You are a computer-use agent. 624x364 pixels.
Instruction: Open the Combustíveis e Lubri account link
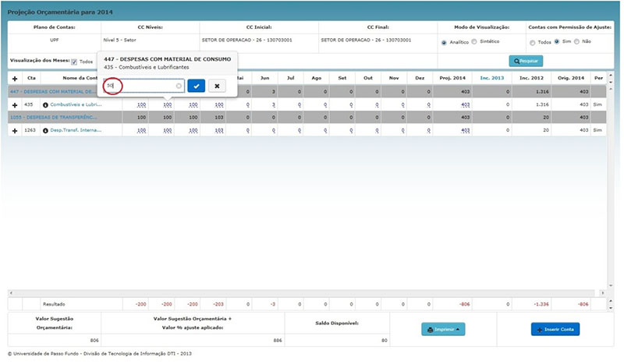click(x=76, y=104)
